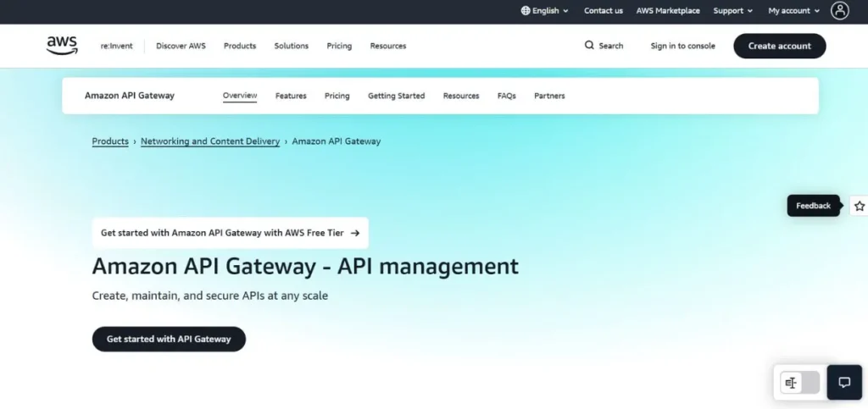Follow Networking and Content Delivery breadcrumb
The height and width of the screenshot is (409, 868).
(210, 141)
